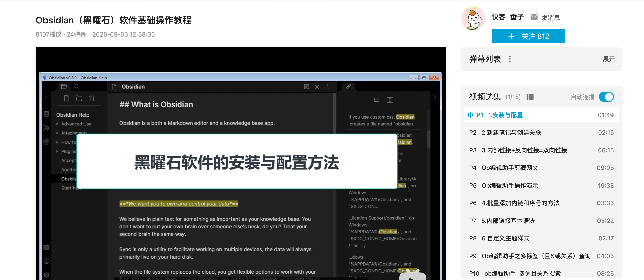Expand the Plugins folder
This screenshot has width=644, height=280.
click(66, 151)
